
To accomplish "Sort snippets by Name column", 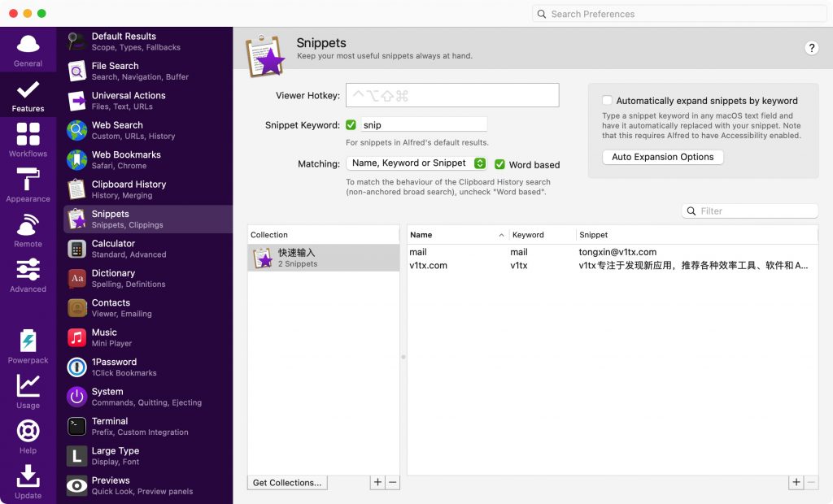I will (457, 235).
